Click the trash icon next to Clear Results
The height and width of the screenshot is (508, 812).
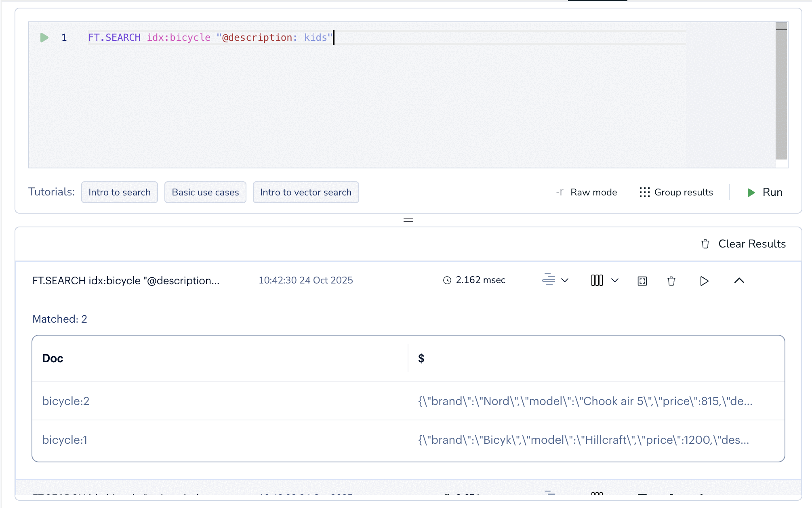(x=705, y=244)
